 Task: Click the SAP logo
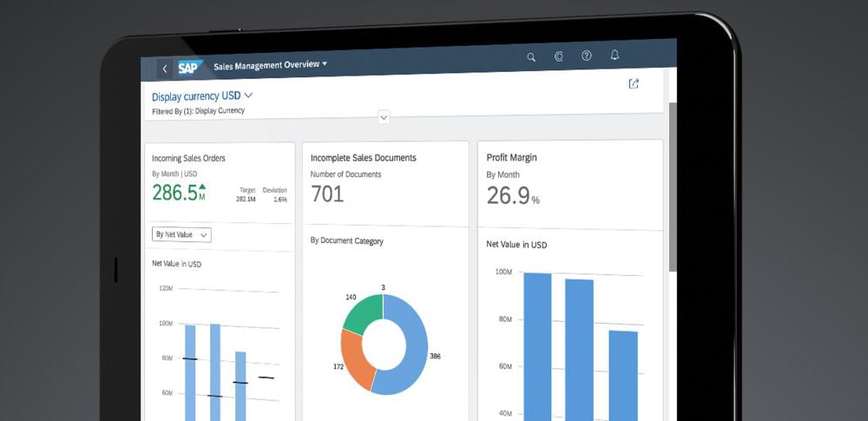pyautogui.click(x=190, y=68)
